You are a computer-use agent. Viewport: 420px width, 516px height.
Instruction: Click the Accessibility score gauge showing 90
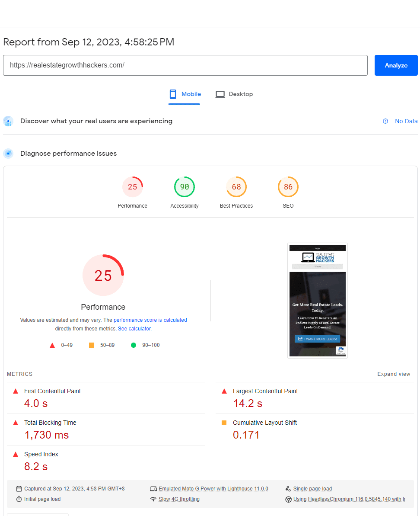coord(185,187)
